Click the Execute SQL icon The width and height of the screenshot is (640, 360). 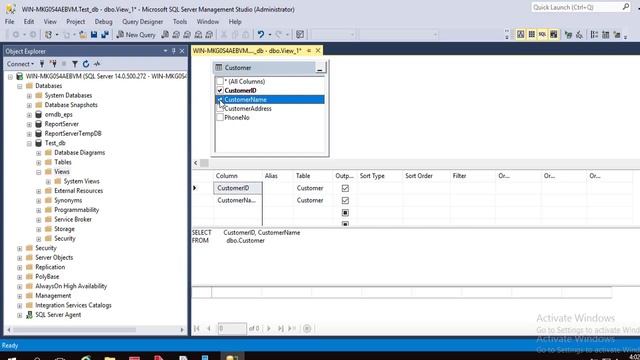(568, 35)
